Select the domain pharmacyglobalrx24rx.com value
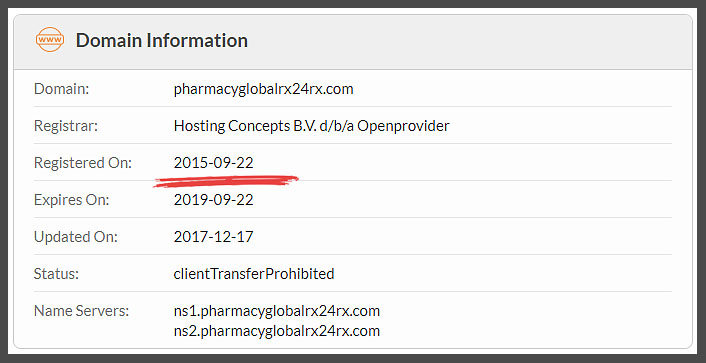This screenshot has height=363, width=706. pyautogui.click(x=263, y=89)
